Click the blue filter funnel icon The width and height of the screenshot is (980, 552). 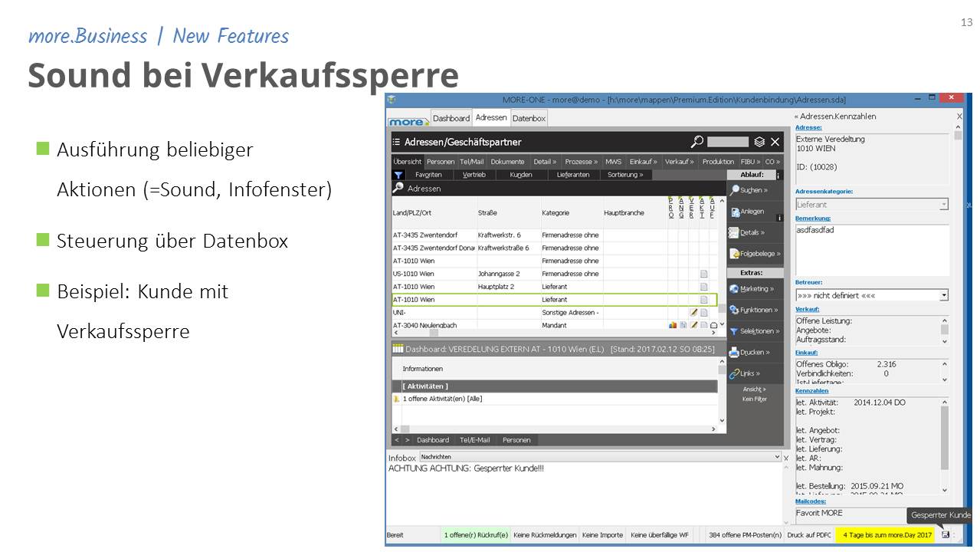[398, 175]
